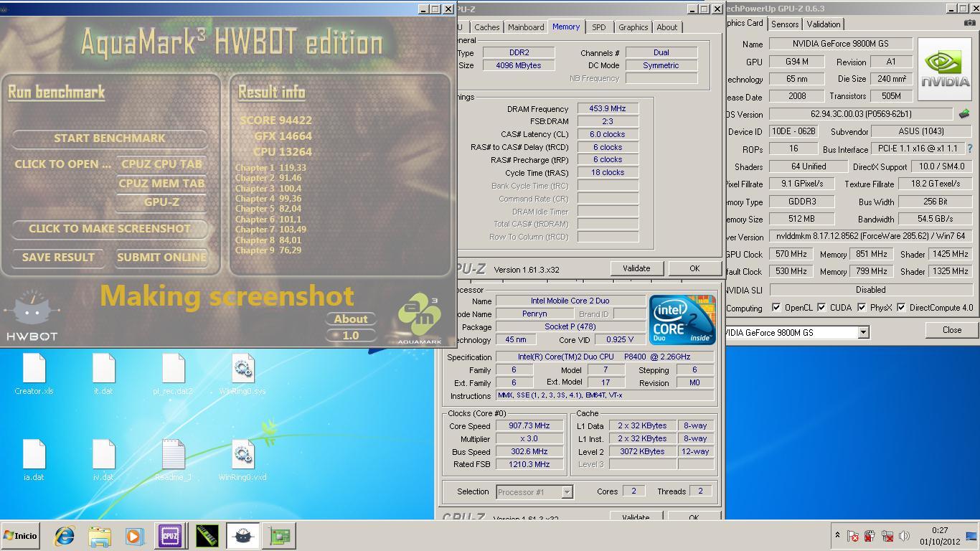This screenshot has height=551, width=980.
Task: Click the SAVE RESULT button
Action: (58, 257)
